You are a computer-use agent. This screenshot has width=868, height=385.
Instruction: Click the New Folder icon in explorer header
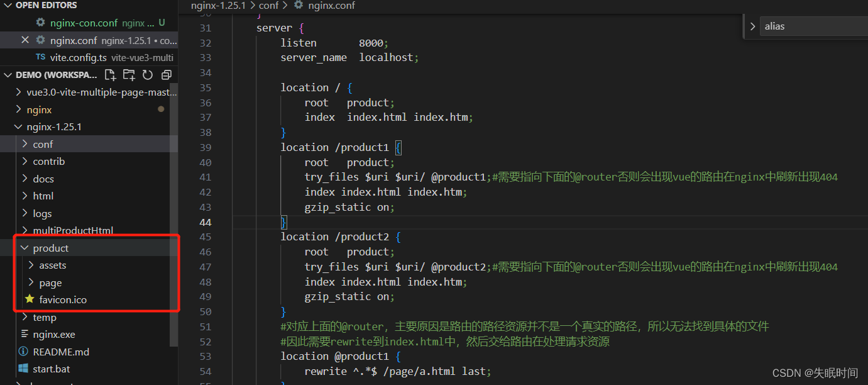(x=129, y=75)
